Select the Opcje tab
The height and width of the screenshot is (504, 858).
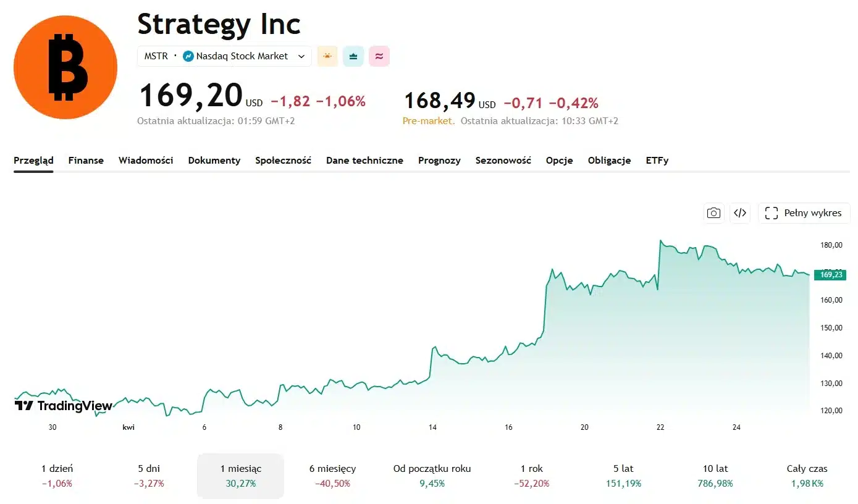point(559,161)
